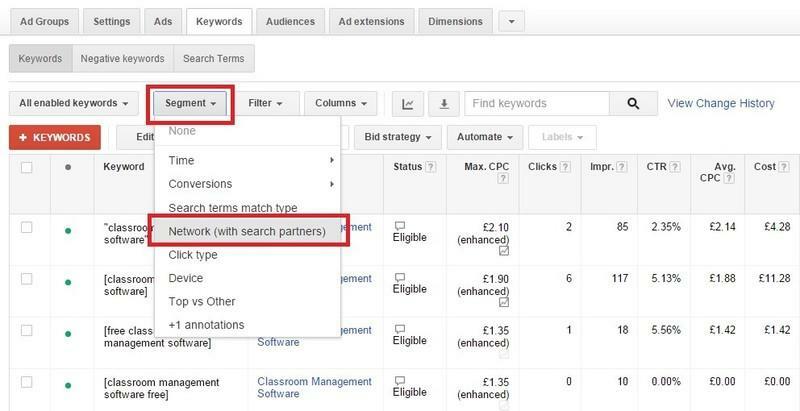Image resolution: width=800 pixels, height=411 pixels.
Task: Click the red + KEYWORDS button
Action: [x=55, y=138]
